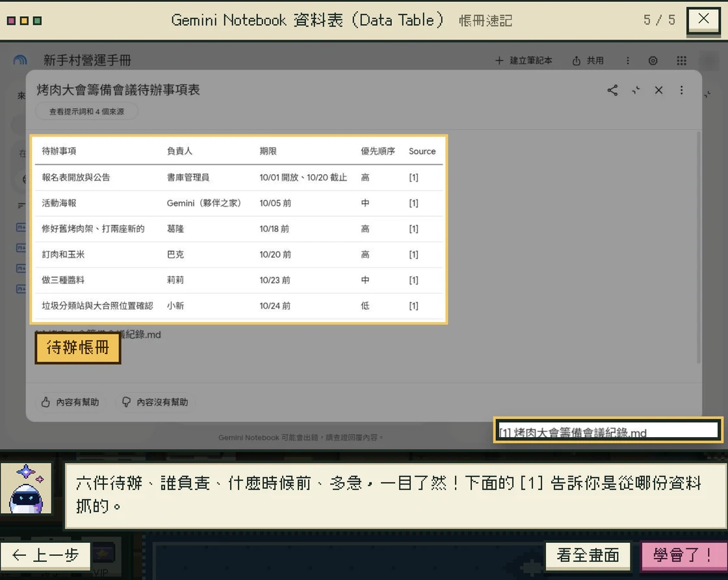Close the 烤肉大會籌備會議待辦事項表 panel
The image size is (728, 580).
(658, 90)
